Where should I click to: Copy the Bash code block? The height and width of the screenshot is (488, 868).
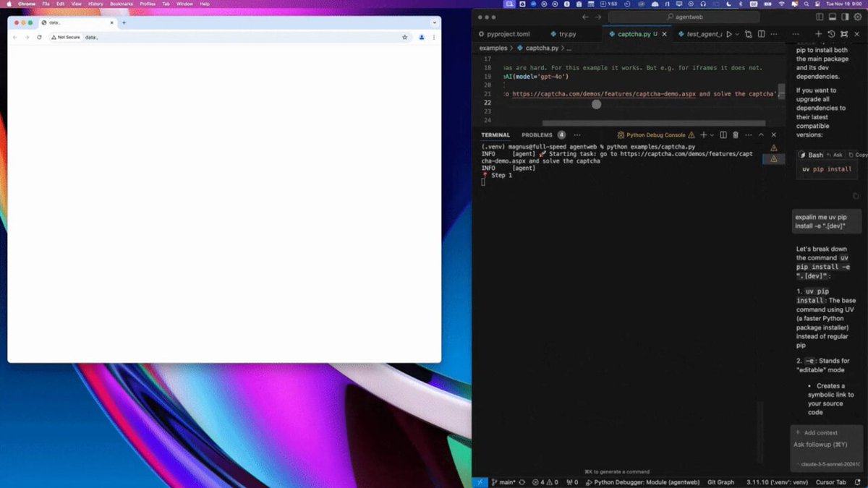coord(859,155)
